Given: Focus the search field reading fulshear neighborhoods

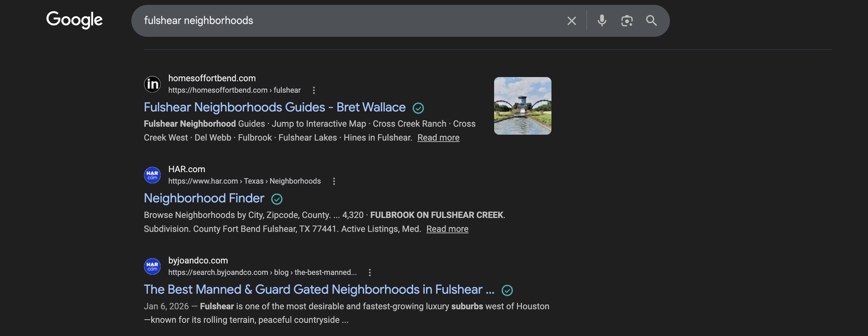Looking at the screenshot, I should tap(347, 21).
